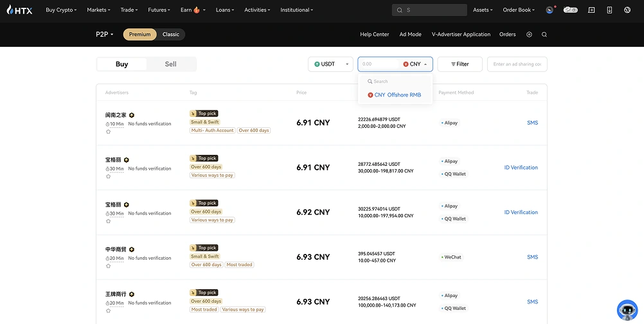Click verified badge next to 中华商贸

click(x=132, y=249)
